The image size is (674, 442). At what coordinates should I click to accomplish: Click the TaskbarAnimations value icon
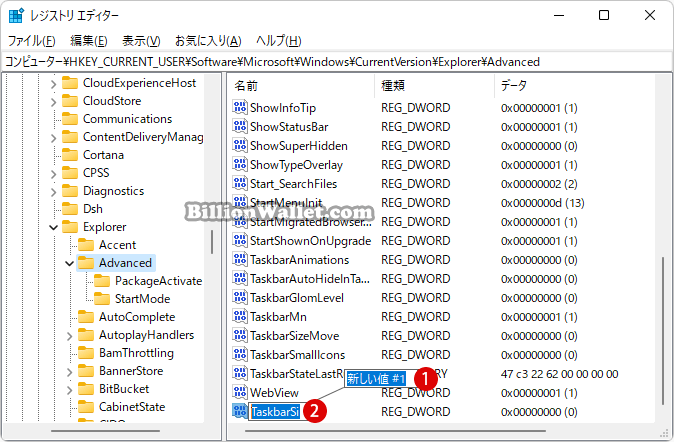pos(240,259)
